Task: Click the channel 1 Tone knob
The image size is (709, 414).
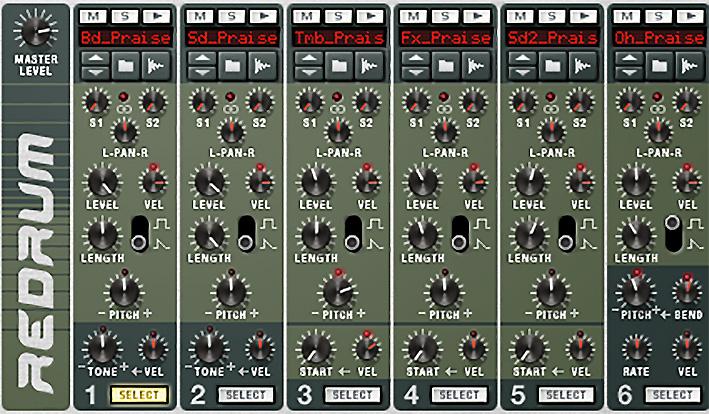Action: coord(102,348)
